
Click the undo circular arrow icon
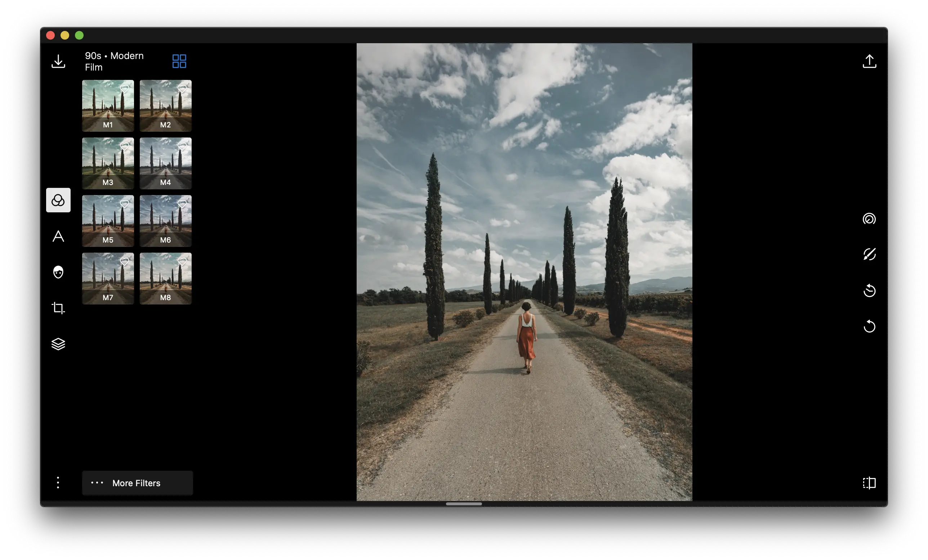click(x=869, y=326)
